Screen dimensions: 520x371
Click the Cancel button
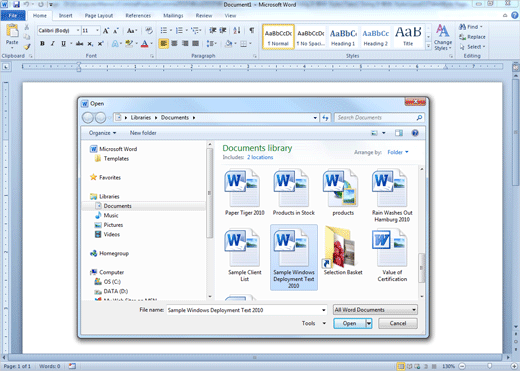pyautogui.click(x=398, y=323)
